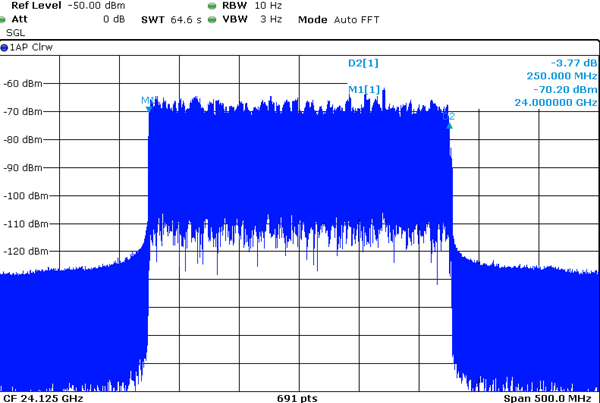The image size is (600, 403).
Task: Click the green indicator next to RBW
Action: tap(212, 6)
